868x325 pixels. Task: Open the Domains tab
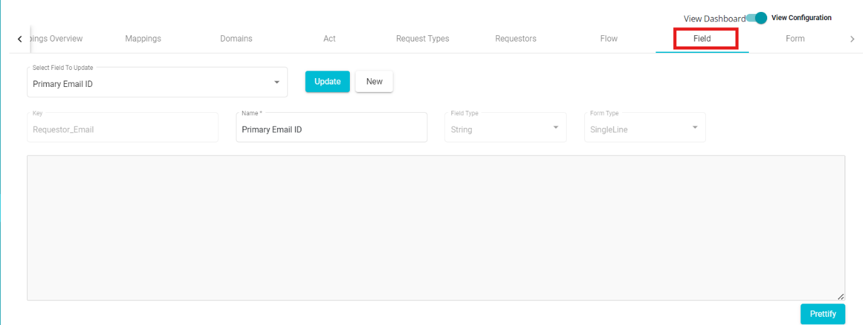236,38
